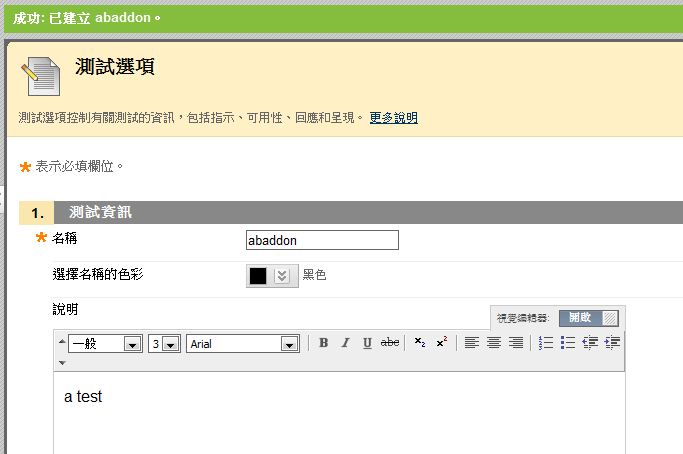Align text to the left
Screen dimensions: 683x454
[472, 343]
